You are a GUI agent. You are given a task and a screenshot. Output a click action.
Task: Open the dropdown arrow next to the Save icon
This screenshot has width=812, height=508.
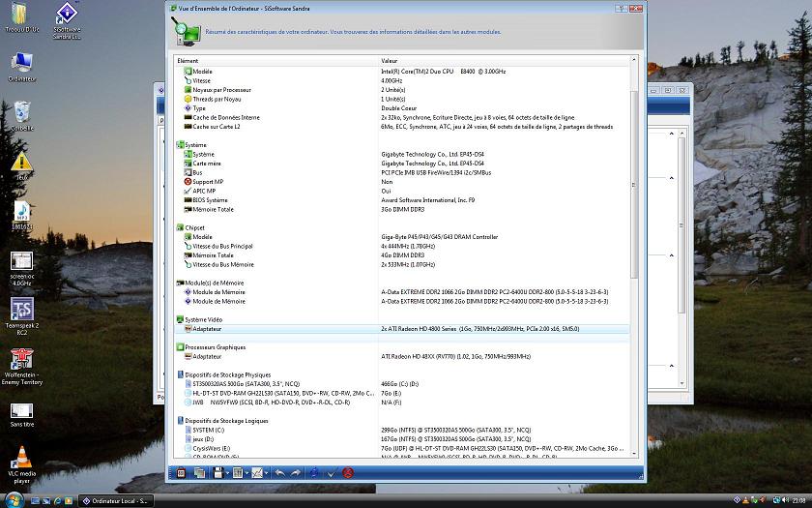coord(227,473)
